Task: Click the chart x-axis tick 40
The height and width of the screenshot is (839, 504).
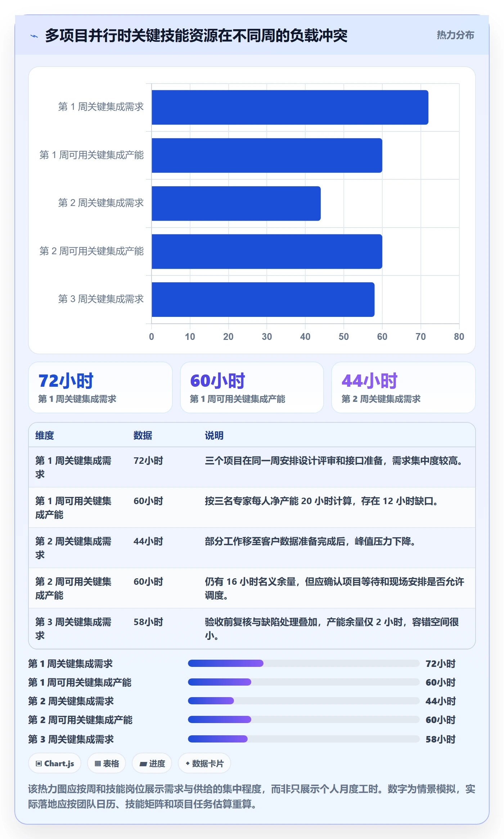Action: tap(305, 337)
